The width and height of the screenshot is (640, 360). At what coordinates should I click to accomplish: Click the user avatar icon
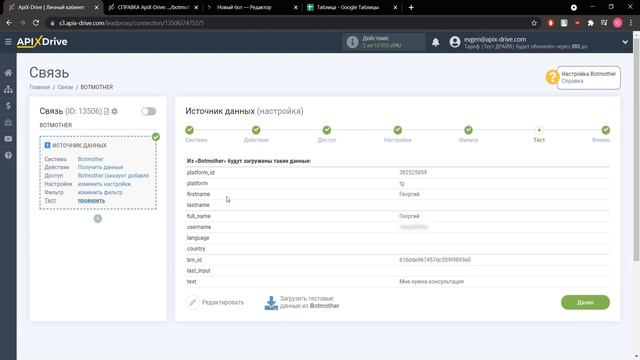[x=455, y=42]
